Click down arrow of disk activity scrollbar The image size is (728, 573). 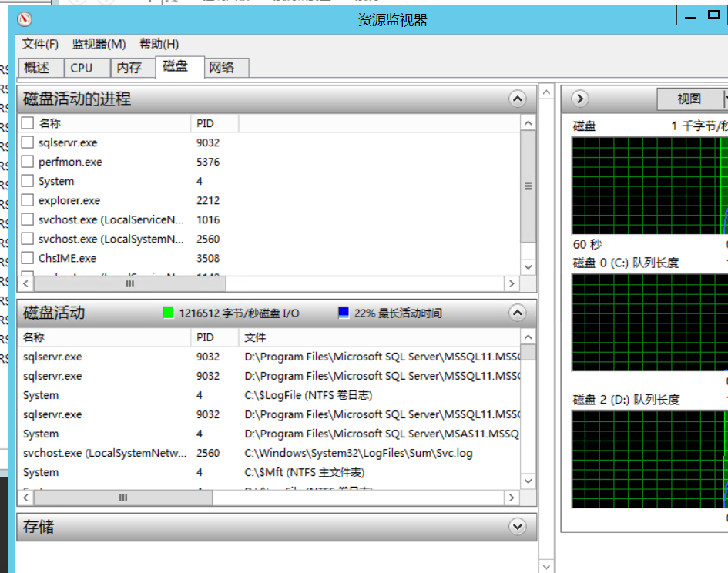click(528, 481)
